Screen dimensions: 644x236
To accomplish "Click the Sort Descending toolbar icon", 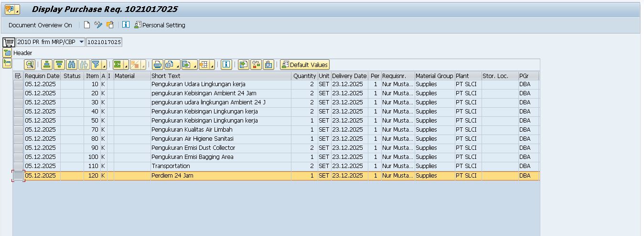I will tap(59, 65).
